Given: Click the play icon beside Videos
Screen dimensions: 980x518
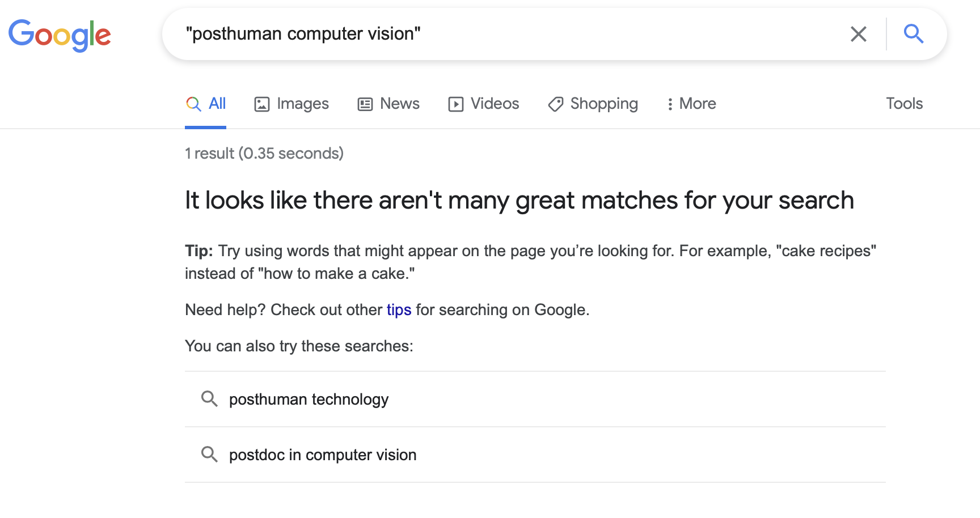Looking at the screenshot, I should (456, 104).
